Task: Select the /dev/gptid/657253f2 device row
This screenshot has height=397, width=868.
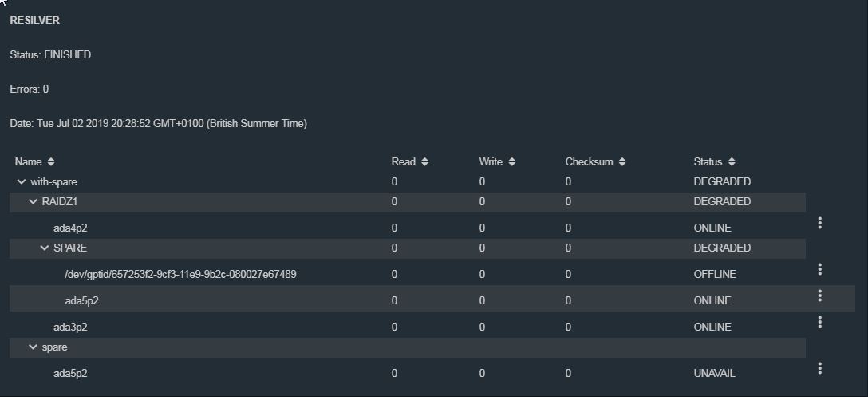Action: 408,274
